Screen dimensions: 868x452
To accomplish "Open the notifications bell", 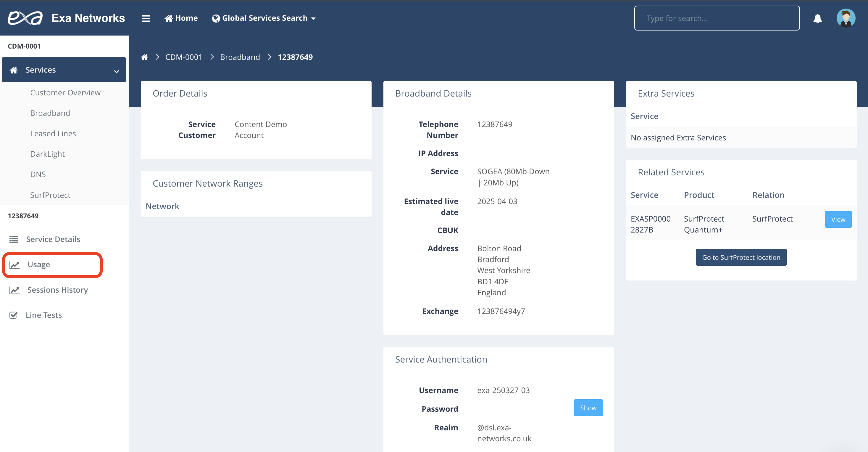I will click(817, 18).
